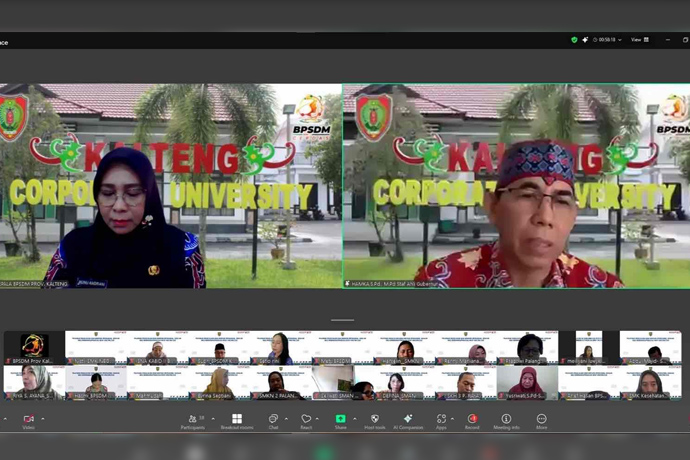The image size is (690, 460).
Task: Open Host tools shield
Action: click(x=374, y=421)
